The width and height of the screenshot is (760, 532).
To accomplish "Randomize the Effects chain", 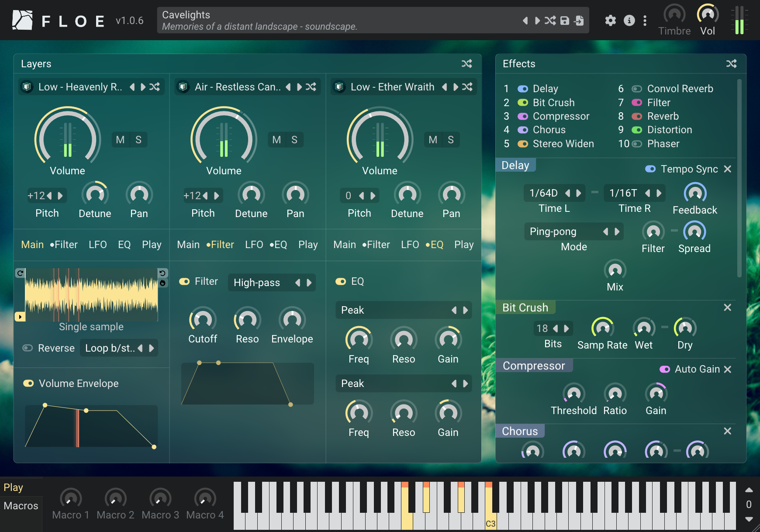I will pyautogui.click(x=732, y=63).
